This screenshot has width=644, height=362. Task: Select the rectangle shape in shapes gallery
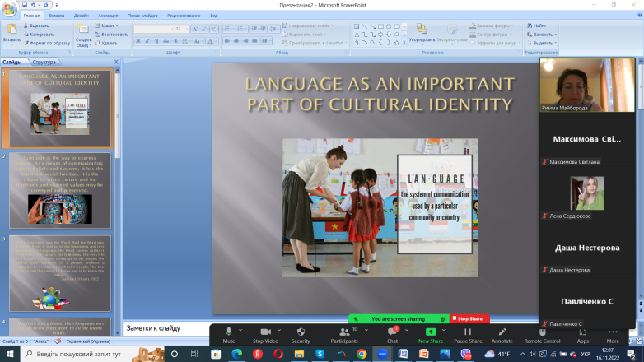coord(380,26)
